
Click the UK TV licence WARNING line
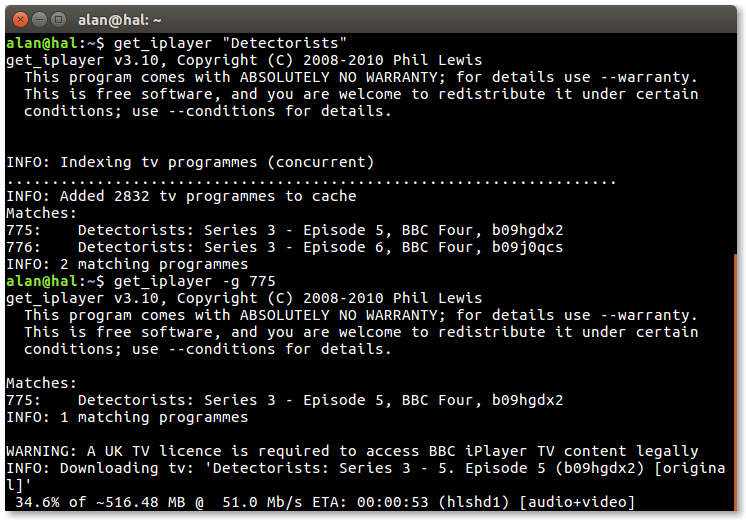point(352,451)
